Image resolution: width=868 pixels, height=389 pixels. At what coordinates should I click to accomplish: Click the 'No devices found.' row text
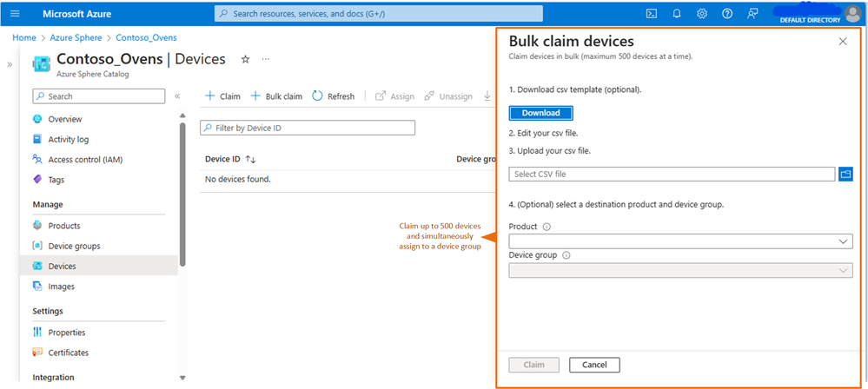click(x=238, y=179)
